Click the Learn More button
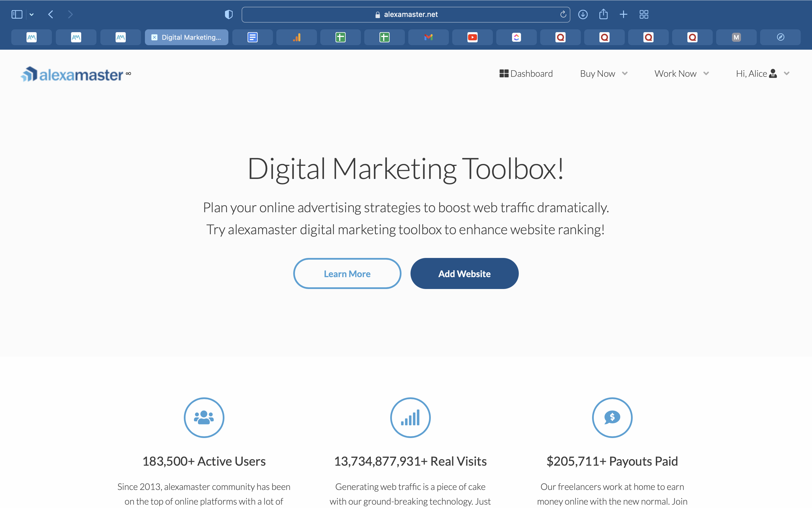Screen dimensions: 812x508 (x=347, y=273)
